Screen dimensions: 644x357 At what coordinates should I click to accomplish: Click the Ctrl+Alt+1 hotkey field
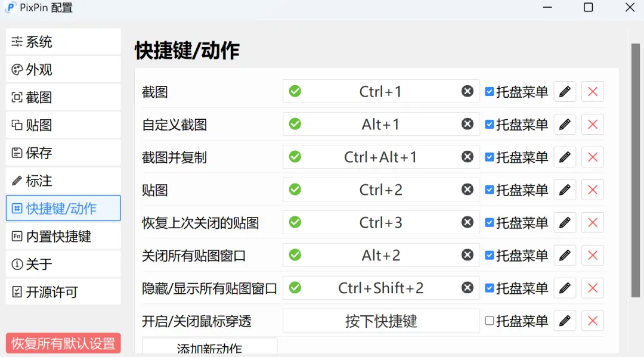pyautogui.click(x=380, y=157)
